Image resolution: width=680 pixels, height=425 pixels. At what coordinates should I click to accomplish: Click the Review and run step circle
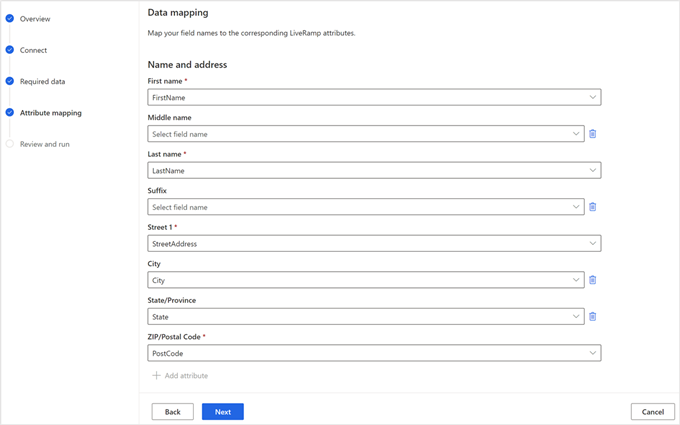click(x=10, y=144)
